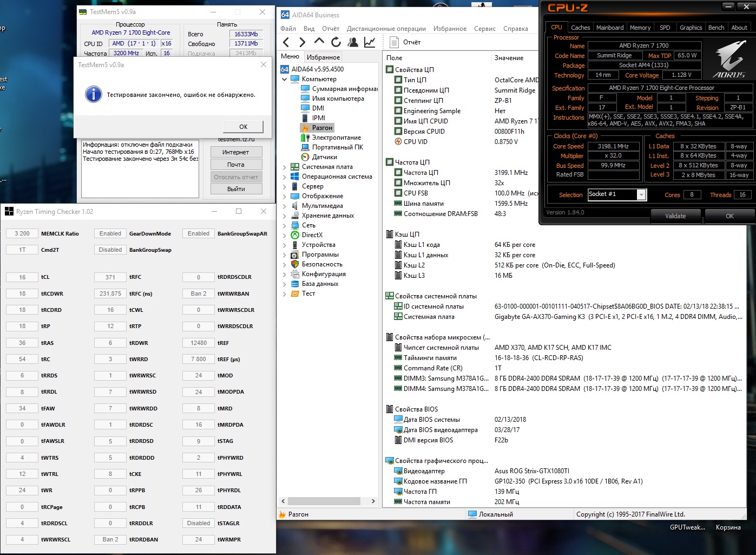The image size is (756, 555).
Task: Select the Тест tree node
Action: pos(303,293)
